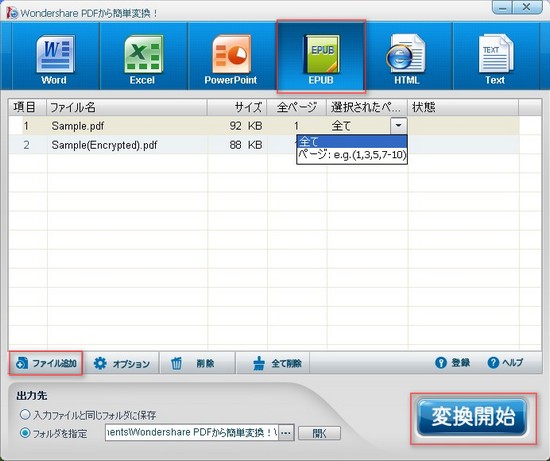Click サイズ column header
The height and width of the screenshot is (461, 550).
click(x=237, y=107)
